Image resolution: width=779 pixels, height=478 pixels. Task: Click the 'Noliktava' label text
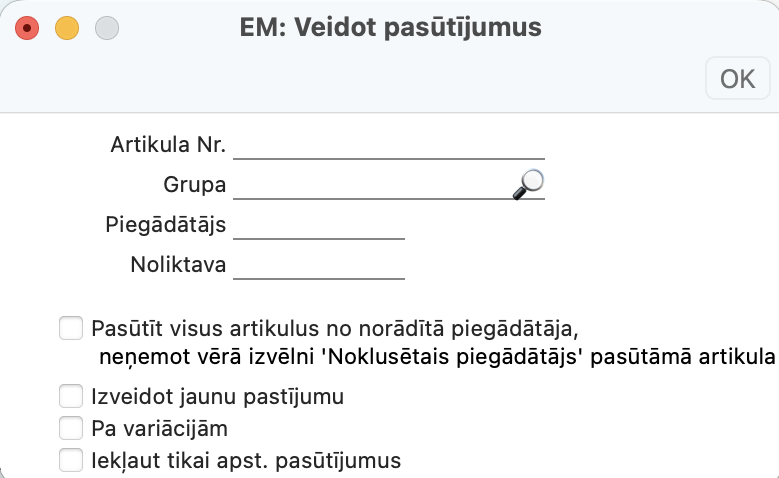(x=178, y=266)
